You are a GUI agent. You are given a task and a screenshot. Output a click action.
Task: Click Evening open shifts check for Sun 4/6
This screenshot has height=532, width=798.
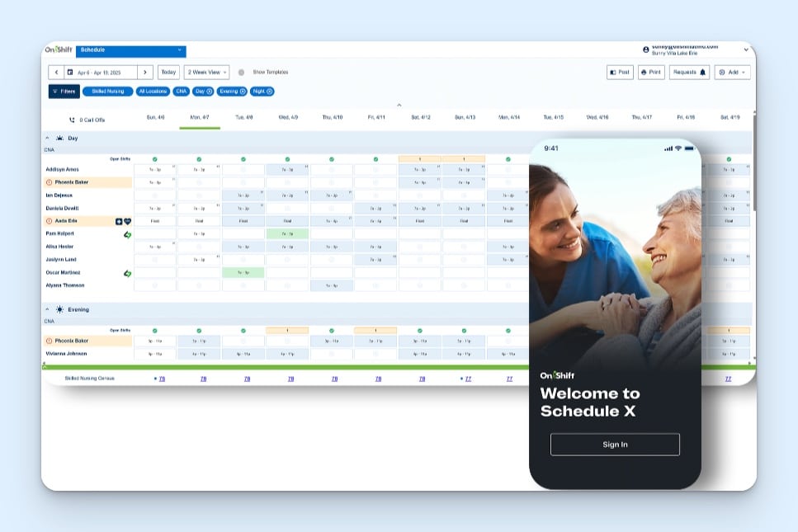pos(154,331)
